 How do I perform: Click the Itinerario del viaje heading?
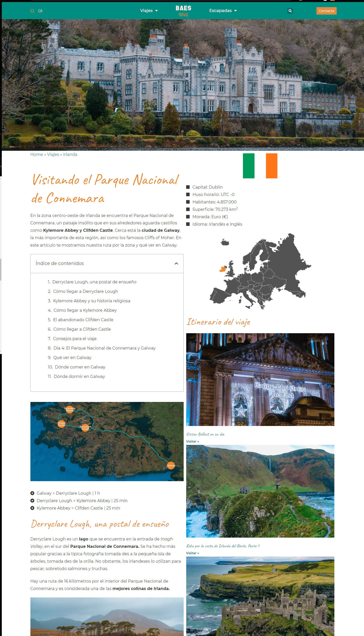point(218,322)
